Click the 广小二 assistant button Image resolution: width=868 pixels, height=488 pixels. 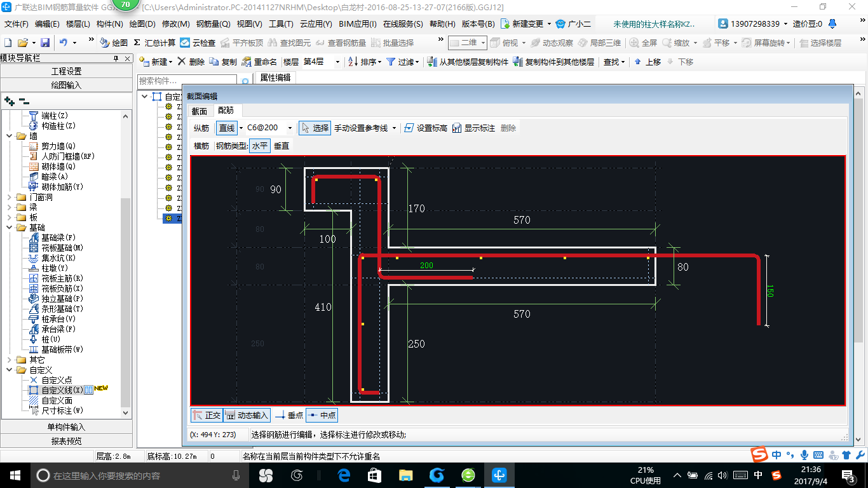(x=573, y=24)
